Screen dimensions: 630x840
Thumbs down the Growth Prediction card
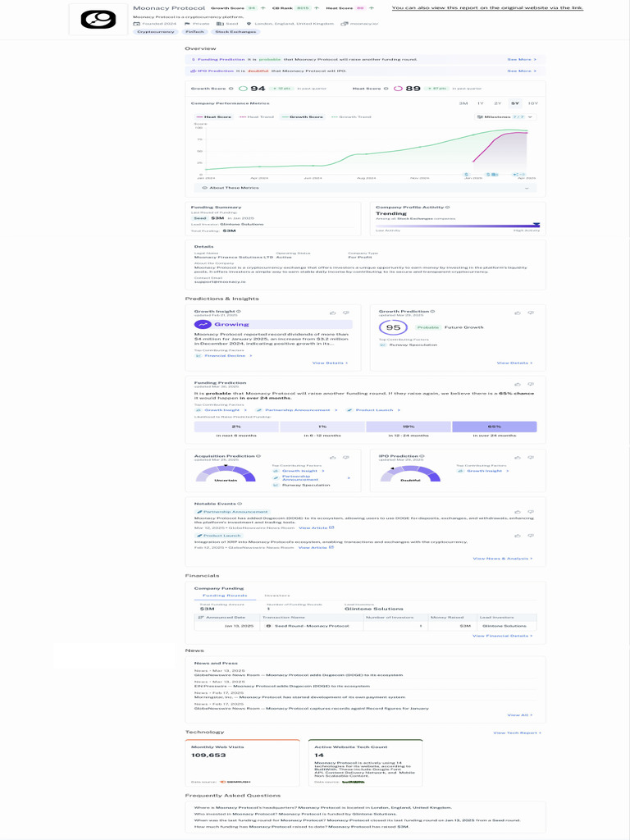click(531, 313)
